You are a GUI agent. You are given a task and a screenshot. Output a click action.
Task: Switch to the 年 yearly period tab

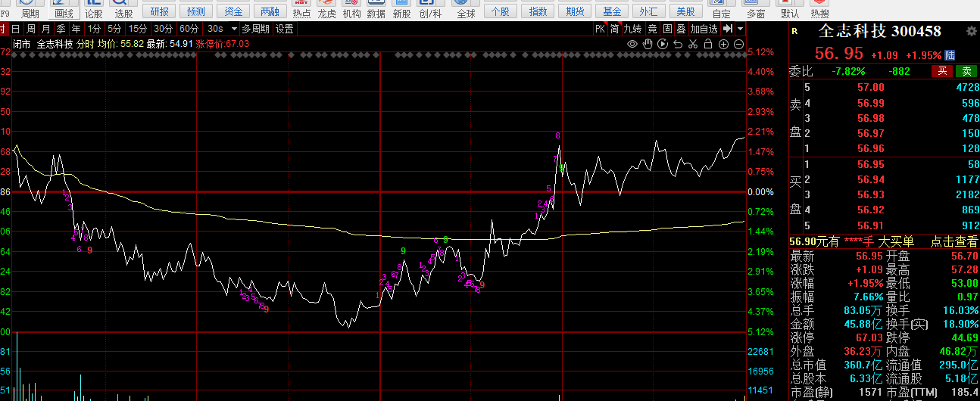(x=76, y=29)
